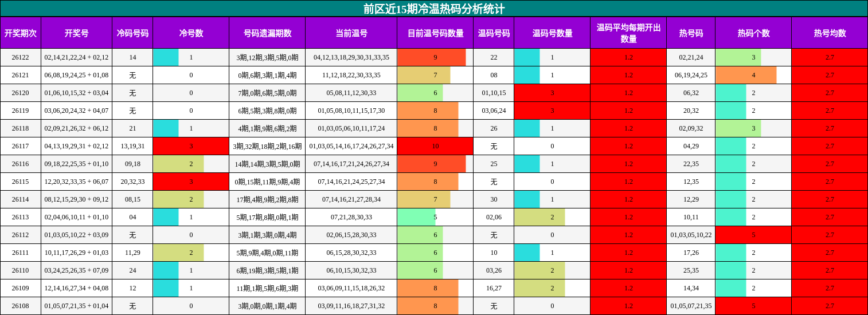
Task: Click issue number 26119
Action: 21,111
